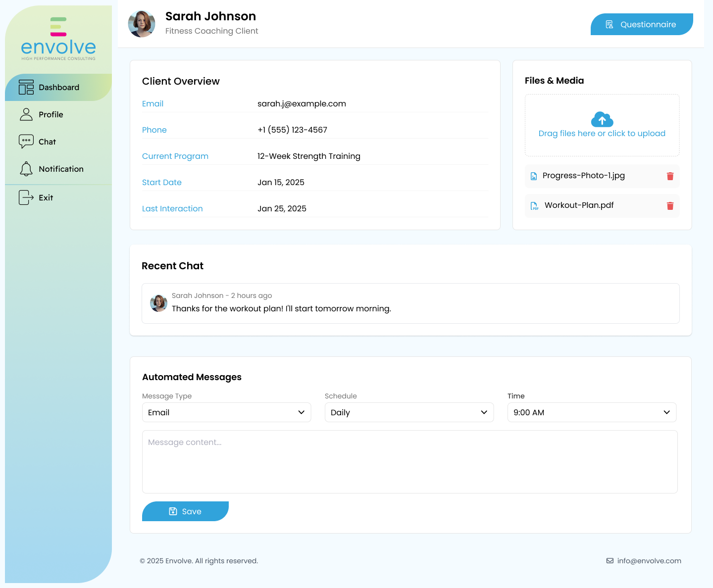Viewport: 713px width, 588px height.
Task: Click the Current Program label
Action: coord(175,156)
